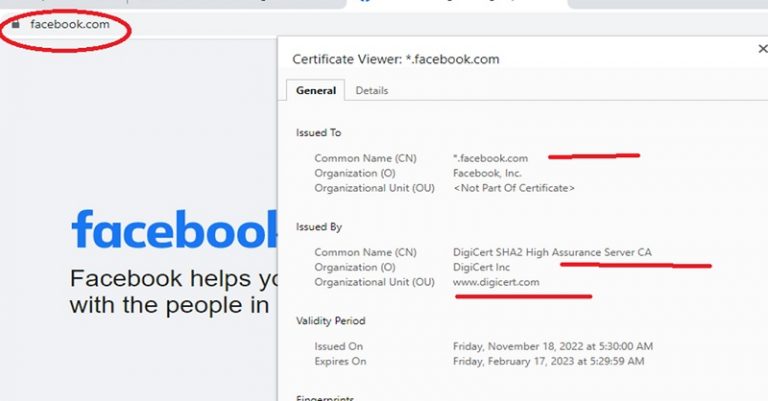This screenshot has width=768, height=401.
Task: Click the Issued To section heading
Action: [318, 133]
